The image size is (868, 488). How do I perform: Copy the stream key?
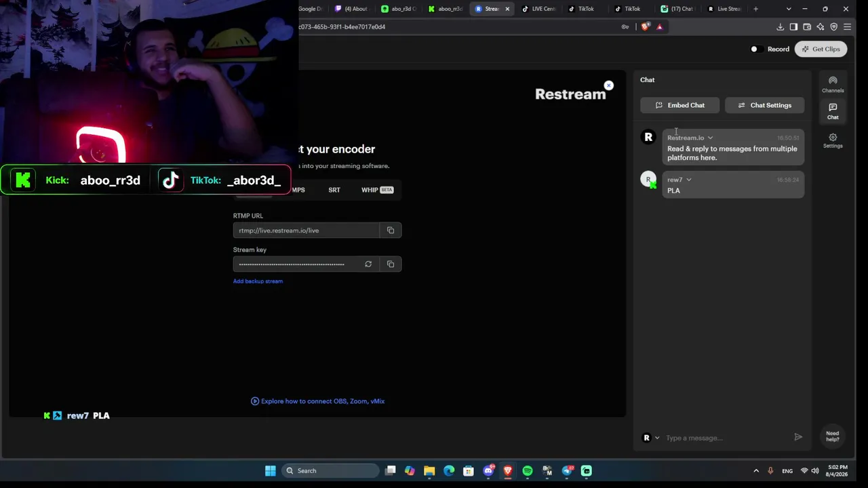coord(391,264)
